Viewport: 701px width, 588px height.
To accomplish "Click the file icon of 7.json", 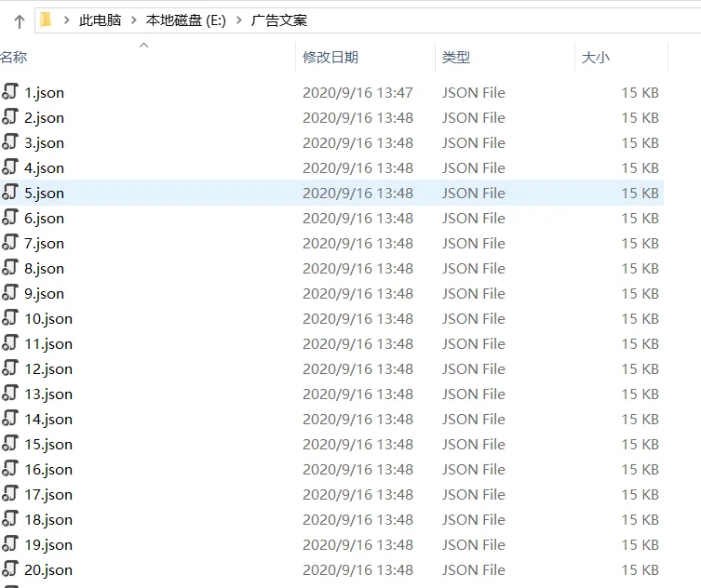I will 10,242.
